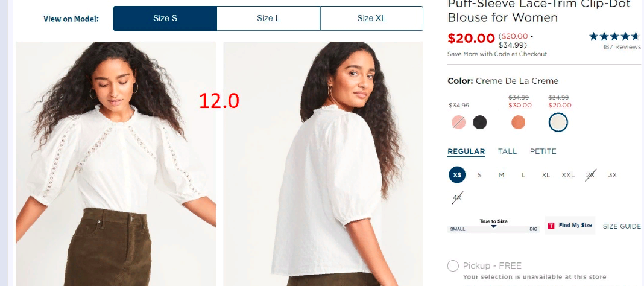The image size is (644, 286).
Task: Select the black color swatch
Action: (x=480, y=122)
